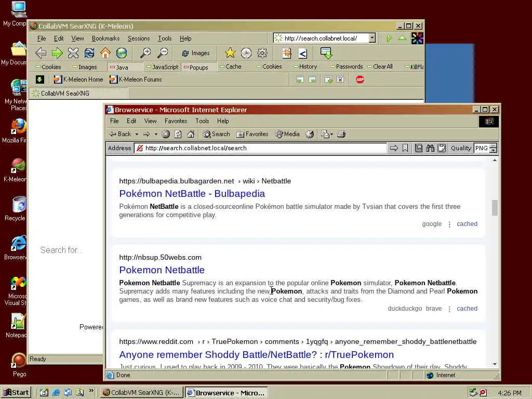Screen dimensions: 532x399
Task: Click the K-Meleon Zoom In magnifier
Action: click(146, 53)
